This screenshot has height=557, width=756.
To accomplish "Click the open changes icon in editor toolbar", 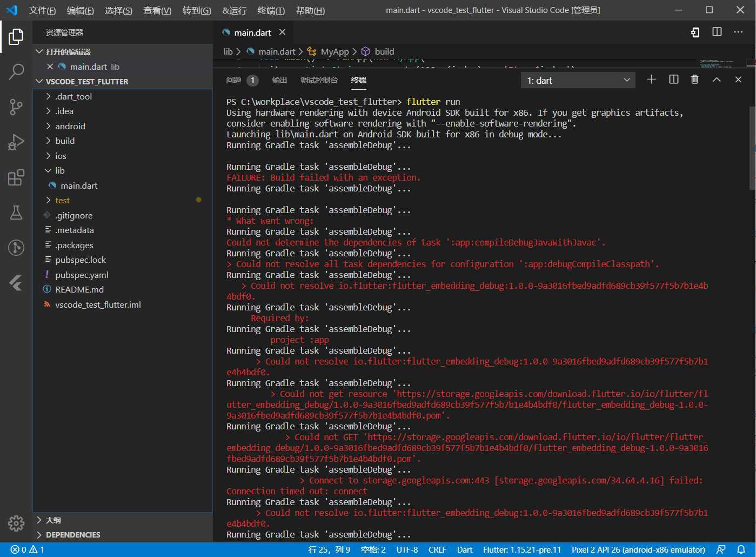I will [x=695, y=32].
